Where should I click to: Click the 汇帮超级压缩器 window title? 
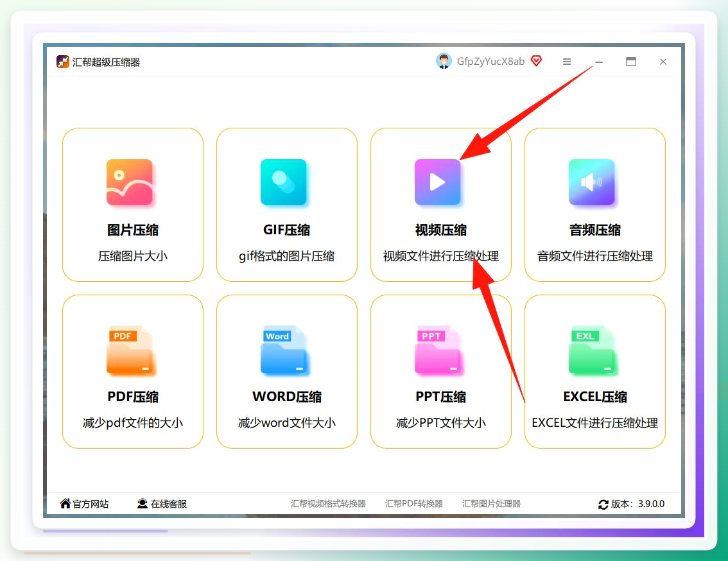click(x=106, y=62)
